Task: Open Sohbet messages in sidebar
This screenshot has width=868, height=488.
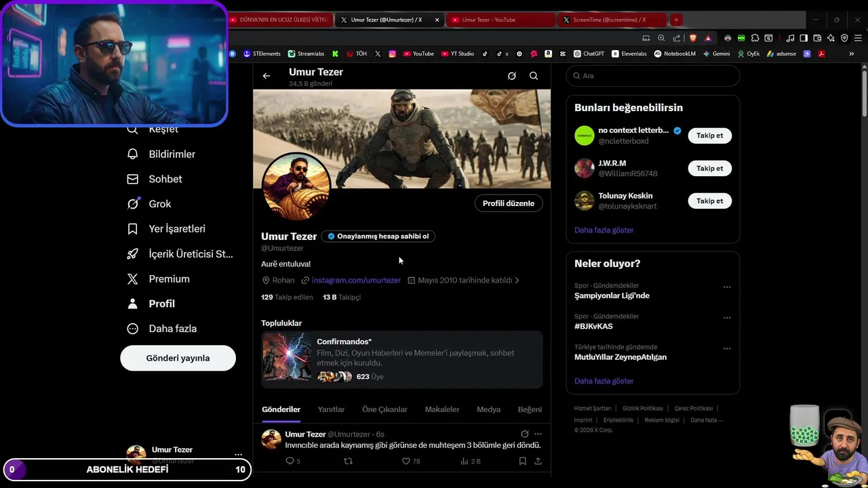Action: [155, 179]
